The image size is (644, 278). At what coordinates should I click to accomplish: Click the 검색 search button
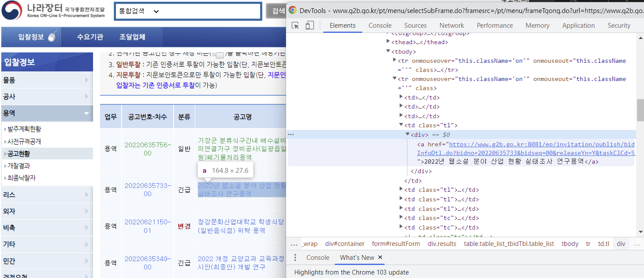point(276,11)
